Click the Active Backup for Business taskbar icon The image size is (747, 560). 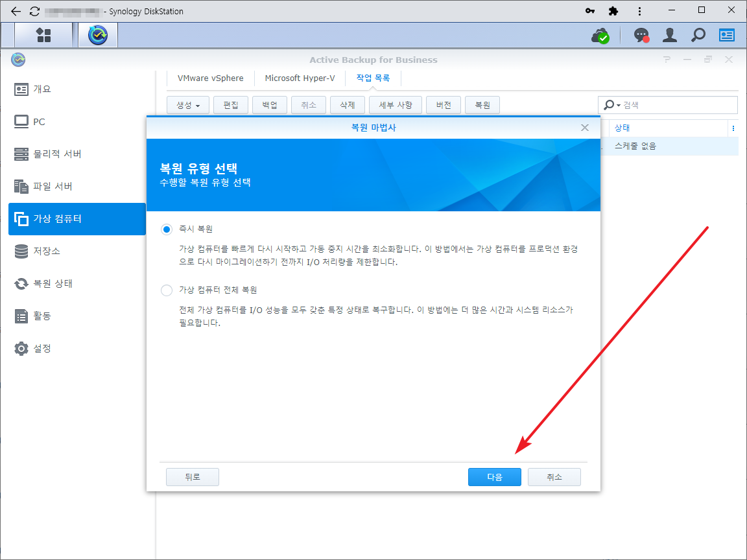pos(98,35)
